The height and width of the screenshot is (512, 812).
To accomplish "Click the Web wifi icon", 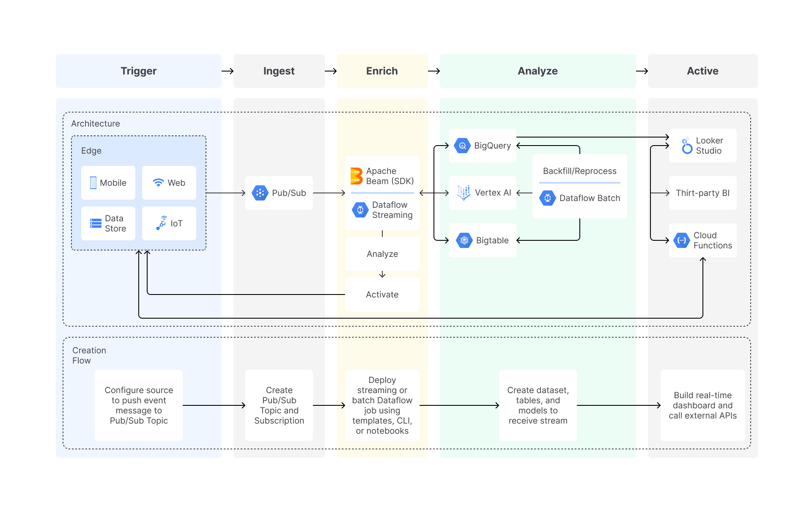I will coord(158,182).
